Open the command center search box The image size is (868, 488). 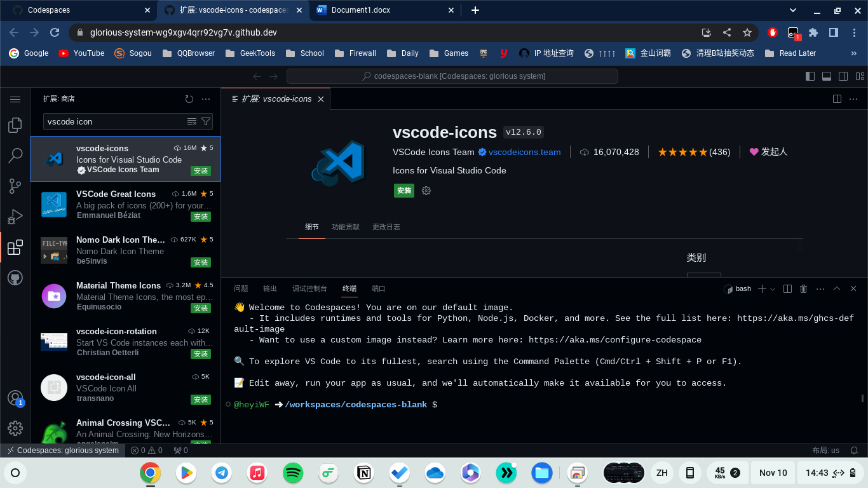tap(452, 76)
